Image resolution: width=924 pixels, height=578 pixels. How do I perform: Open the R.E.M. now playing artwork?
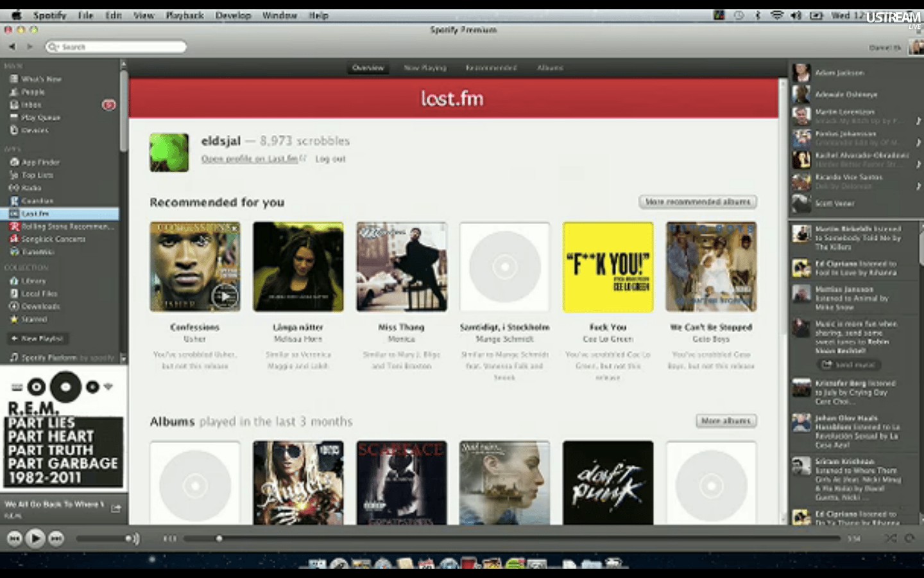click(x=64, y=429)
